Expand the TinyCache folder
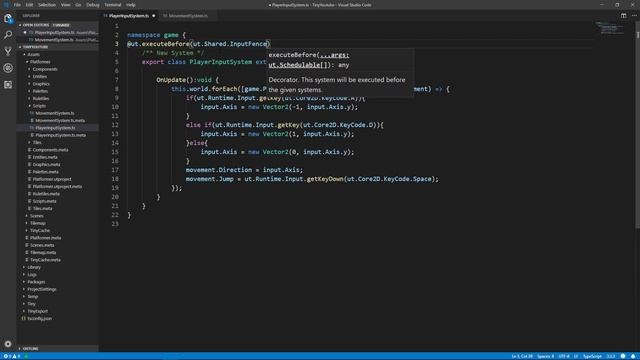Viewport: 640px width, 360px height. [x=40, y=231]
